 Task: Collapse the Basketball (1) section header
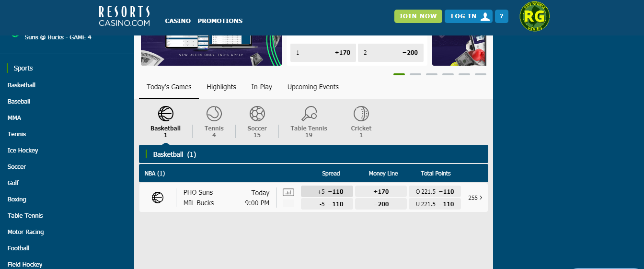pos(313,154)
